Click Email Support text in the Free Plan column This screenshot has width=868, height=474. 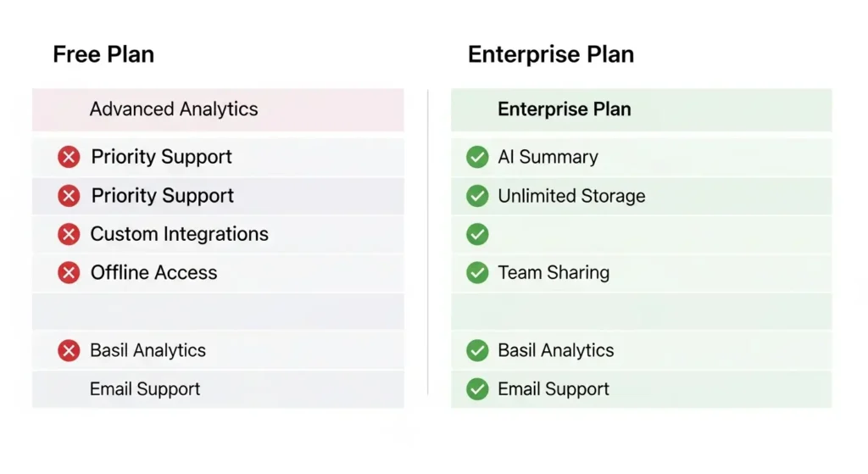[145, 389]
